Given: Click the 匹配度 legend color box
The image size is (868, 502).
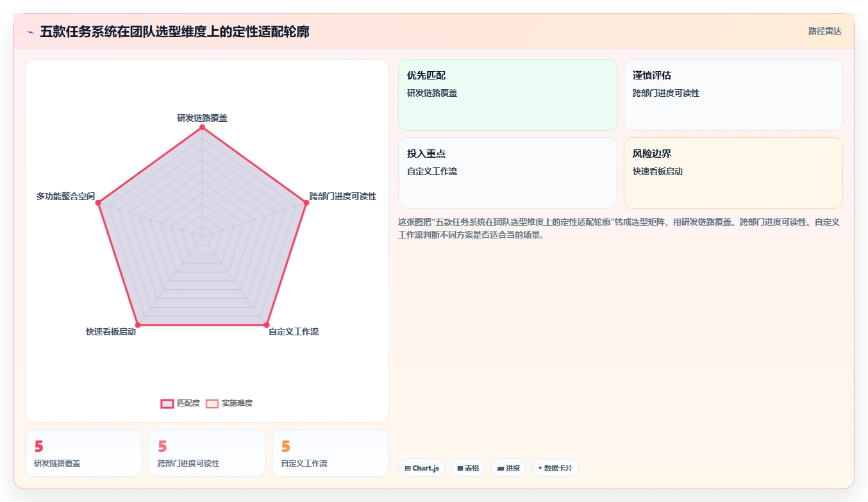Looking at the screenshot, I should coord(167,403).
